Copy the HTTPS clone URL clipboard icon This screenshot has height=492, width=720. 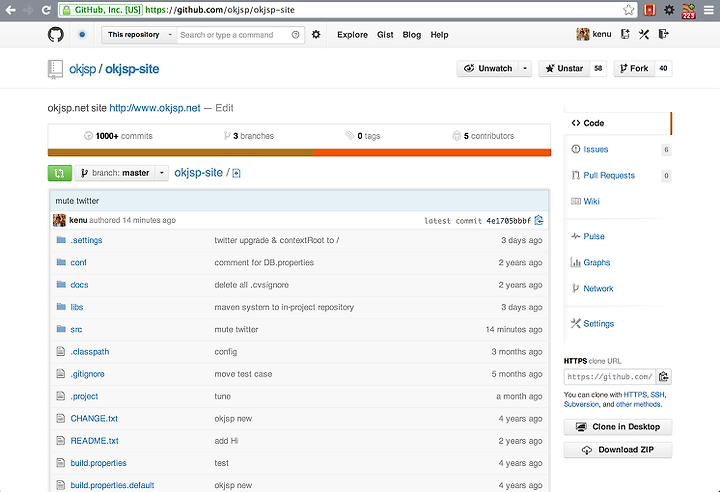(x=664, y=377)
